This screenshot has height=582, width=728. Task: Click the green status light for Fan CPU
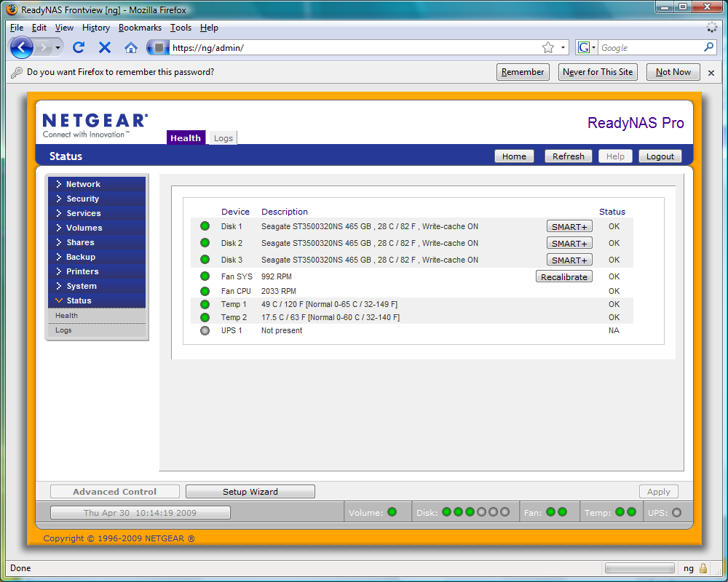[205, 291]
